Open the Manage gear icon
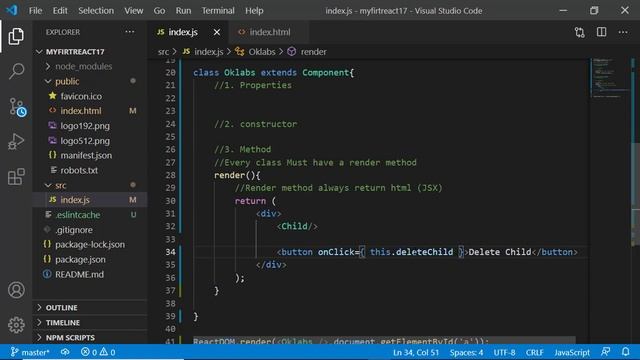Screen dimensions: 640x360 tap(16, 325)
